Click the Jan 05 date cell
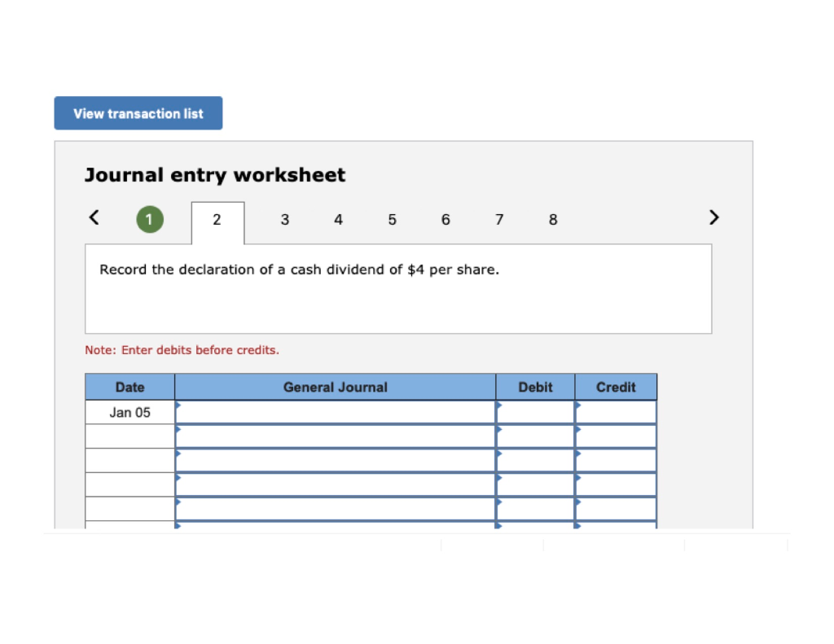834x644 pixels. pyautogui.click(x=129, y=412)
